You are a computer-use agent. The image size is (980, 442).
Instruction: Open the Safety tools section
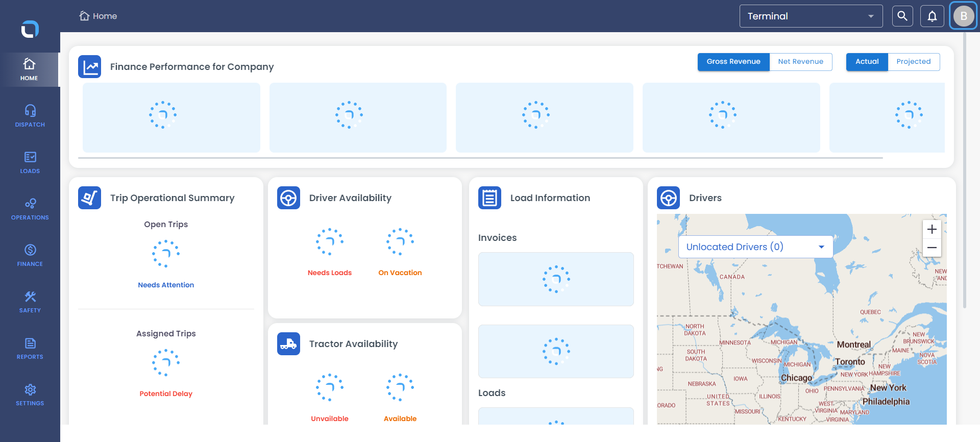30,302
